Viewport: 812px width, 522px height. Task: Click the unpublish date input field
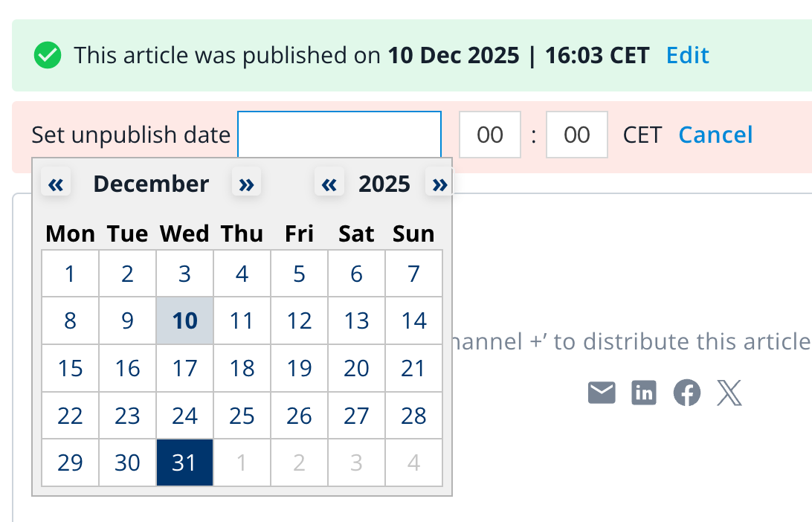point(339,135)
